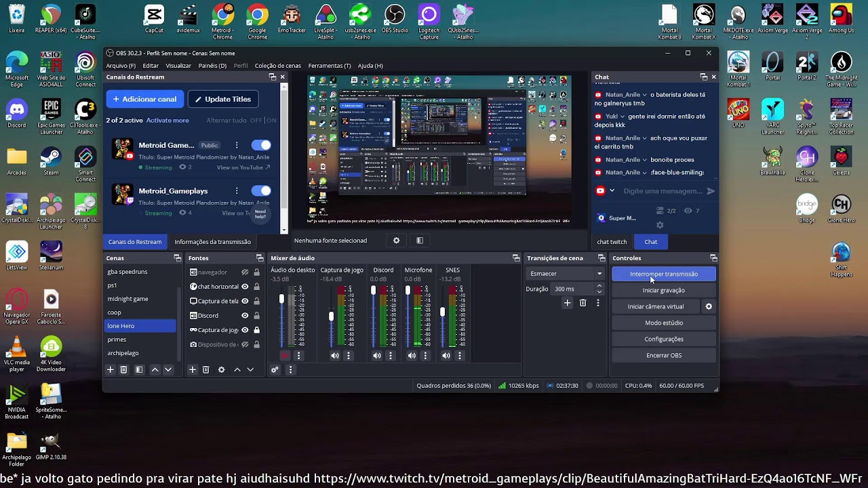This screenshot has height=488, width=868.
Task: Open options dots for Áudio do desktop channel
Action: click(298, 355)
